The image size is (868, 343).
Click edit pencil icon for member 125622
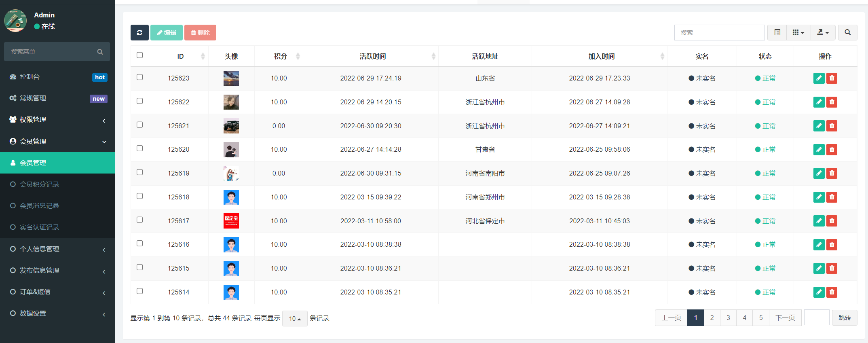pyautogui.click(x=819, y=102)
